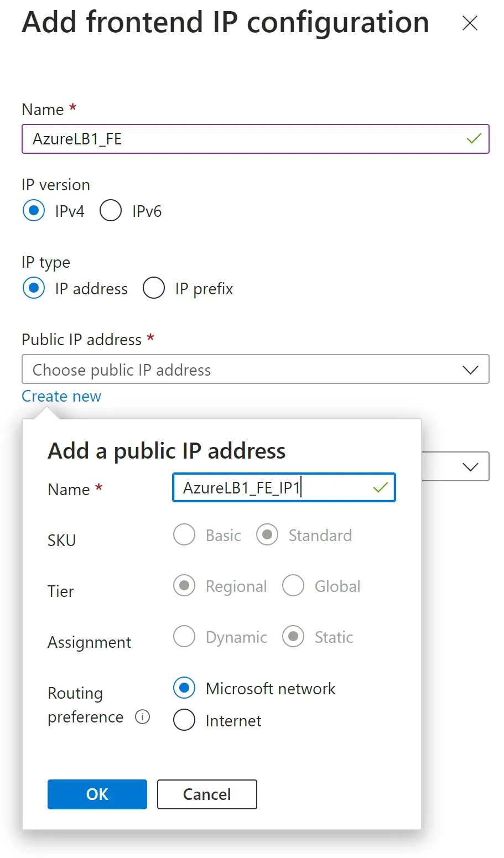The height and width of the screenshot is (858, 504).
Task: Choose Dynamic assignment
Action: click(x=184, y=637)
